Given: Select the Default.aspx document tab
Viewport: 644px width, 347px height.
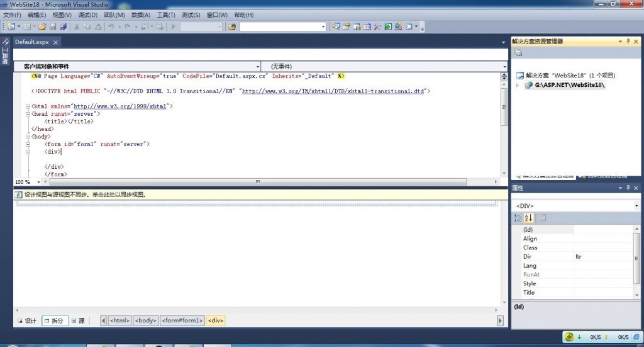Looking at the screenshot, I should [x=32, y=42].
